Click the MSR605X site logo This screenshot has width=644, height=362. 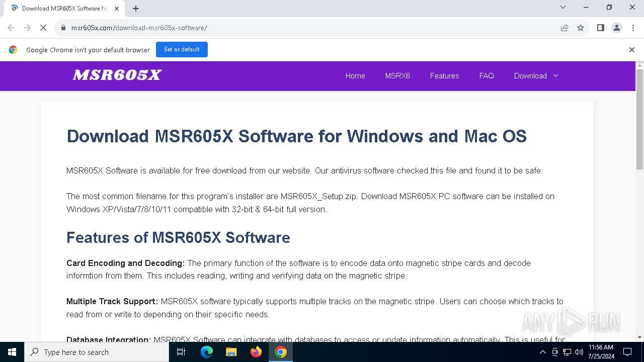[117, 75]
